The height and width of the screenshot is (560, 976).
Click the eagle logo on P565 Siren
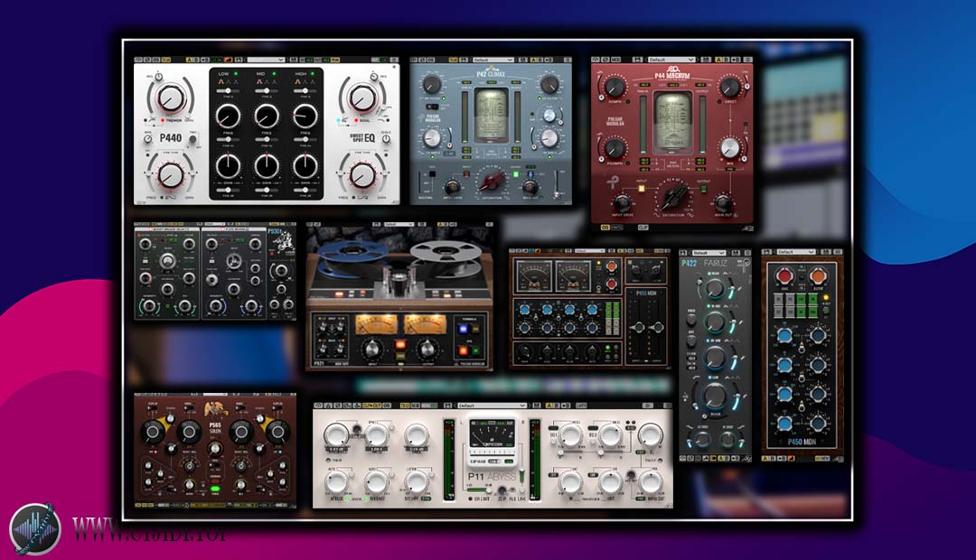click(x=215, y=411)
